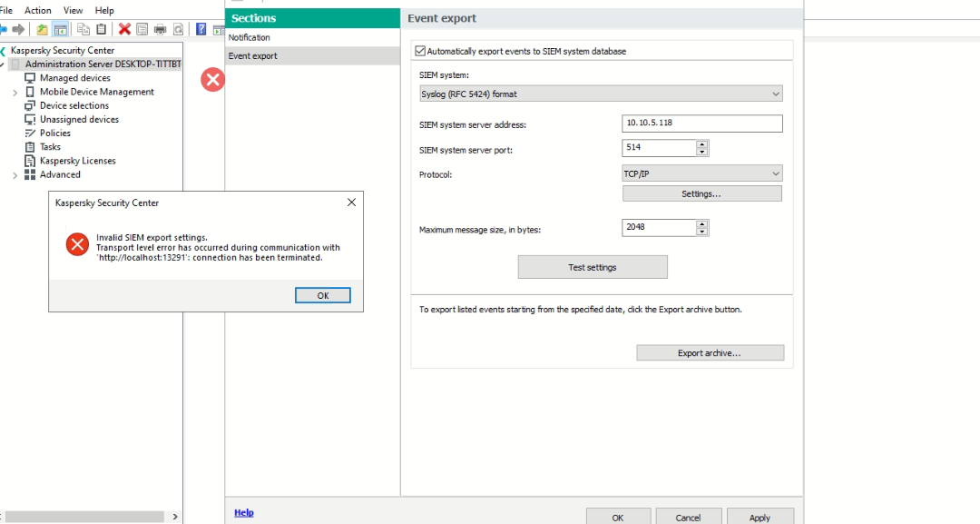Open the Help menu
Screen dimensions: 980x524
(x=104, y=11)
